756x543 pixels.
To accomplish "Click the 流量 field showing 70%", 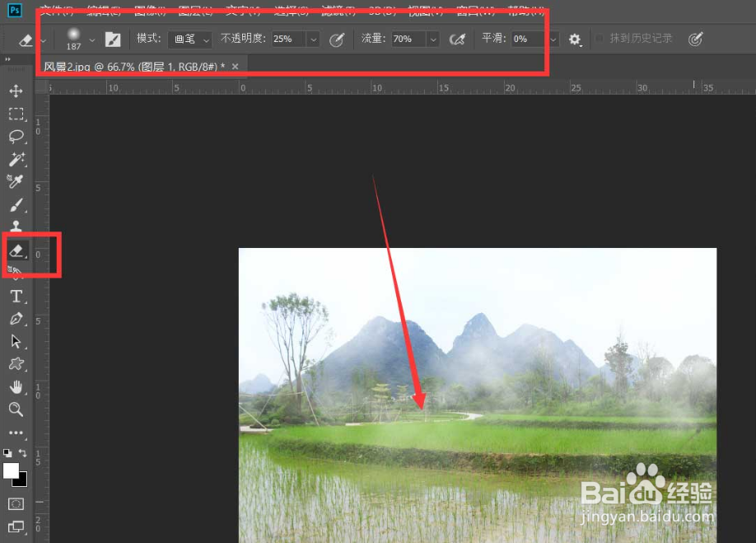I will 408,39.
